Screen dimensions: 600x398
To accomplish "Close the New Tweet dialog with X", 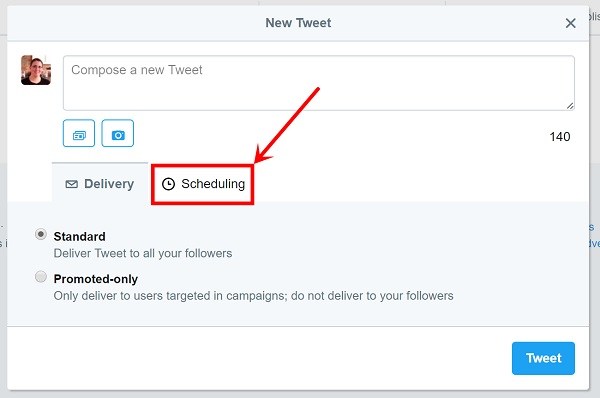I will [x=571, y=23].
